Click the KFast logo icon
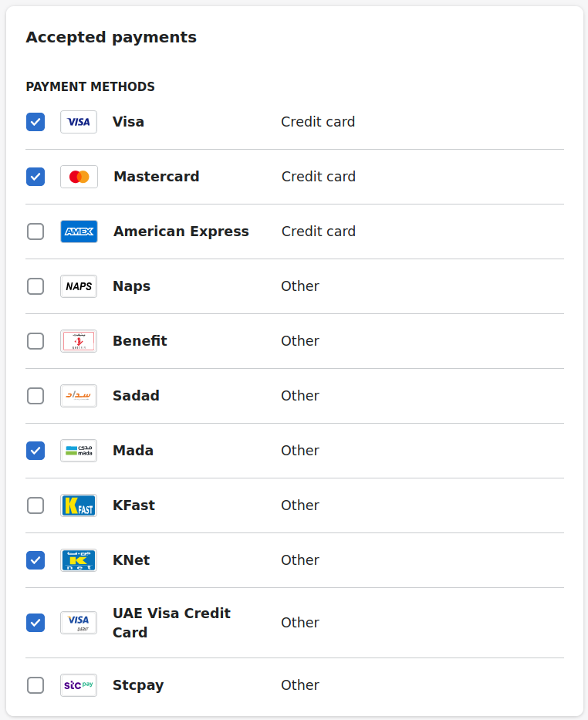Viewport: 588px width, 720px height. (79, 505)
